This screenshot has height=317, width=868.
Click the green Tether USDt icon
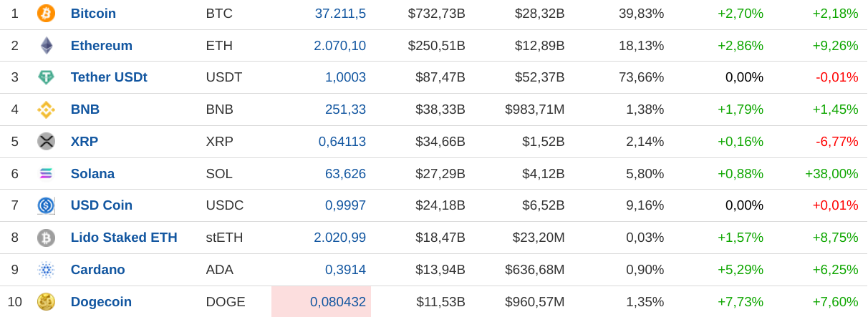point(46,77)
